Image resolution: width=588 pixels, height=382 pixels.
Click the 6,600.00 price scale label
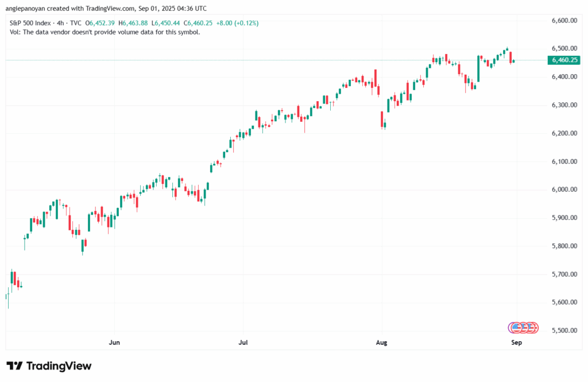pos(563,21)
